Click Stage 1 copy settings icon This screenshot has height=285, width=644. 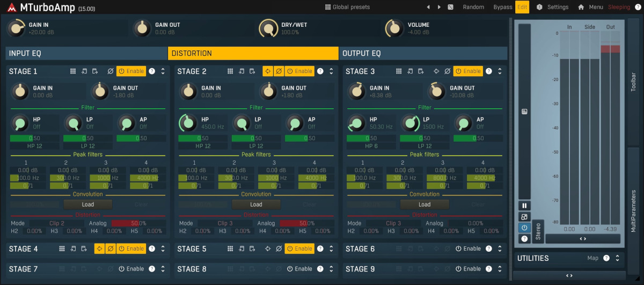(95, 71)
